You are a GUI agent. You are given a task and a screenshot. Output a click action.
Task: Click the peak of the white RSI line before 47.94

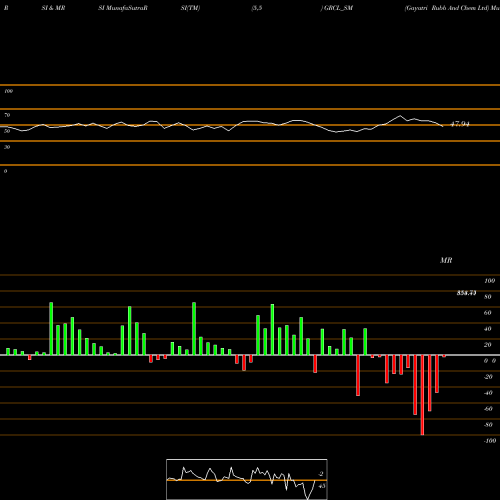tap(400, 116)
